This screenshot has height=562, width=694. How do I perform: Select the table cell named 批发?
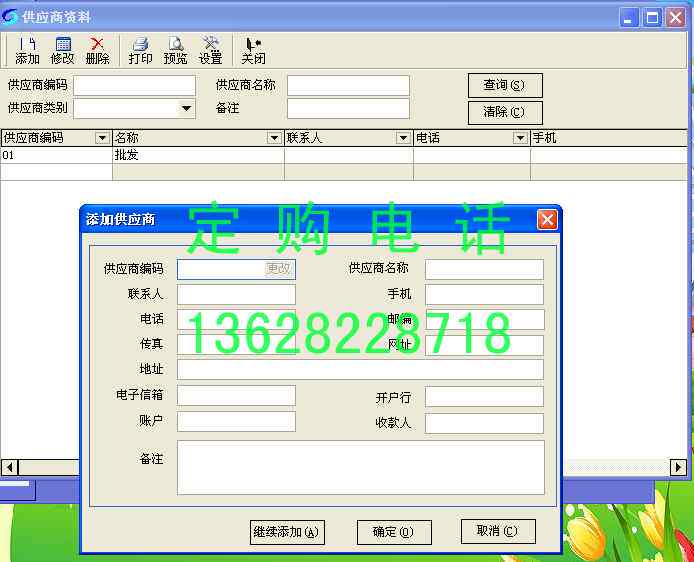click(x=198, y=155)
